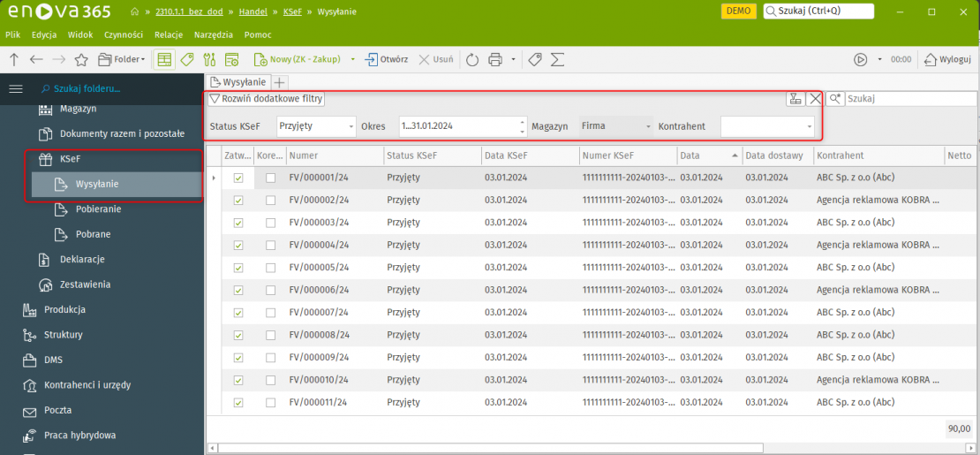This screenshot has width=980, height=455.
Task: Toggle Zatwierdzony checkbox for FV/000003/24
Action: [x=238, y=223]
